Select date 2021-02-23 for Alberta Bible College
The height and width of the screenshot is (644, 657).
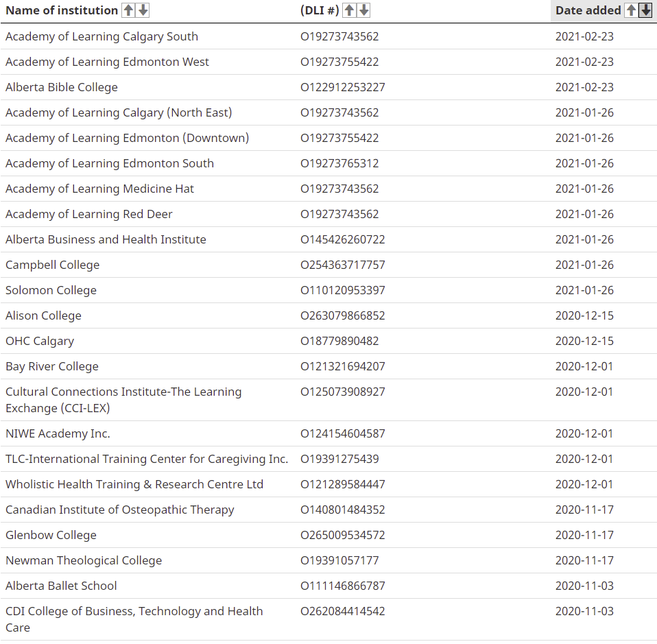pyautogui.click(x=584, y=87)
